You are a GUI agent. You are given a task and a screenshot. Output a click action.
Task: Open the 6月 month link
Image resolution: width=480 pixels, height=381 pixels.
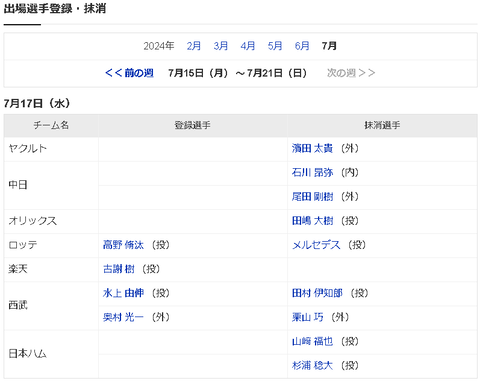tap(302, 46)
